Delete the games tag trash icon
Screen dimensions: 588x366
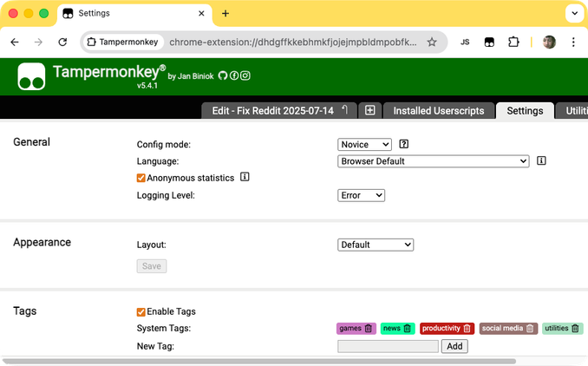(369, 329)
